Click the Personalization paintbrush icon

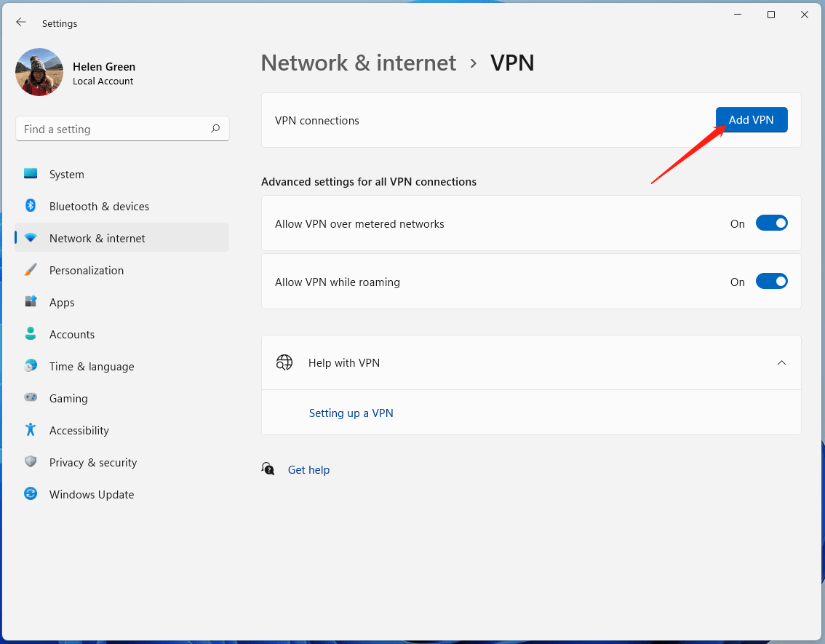[x=31, y=270]
